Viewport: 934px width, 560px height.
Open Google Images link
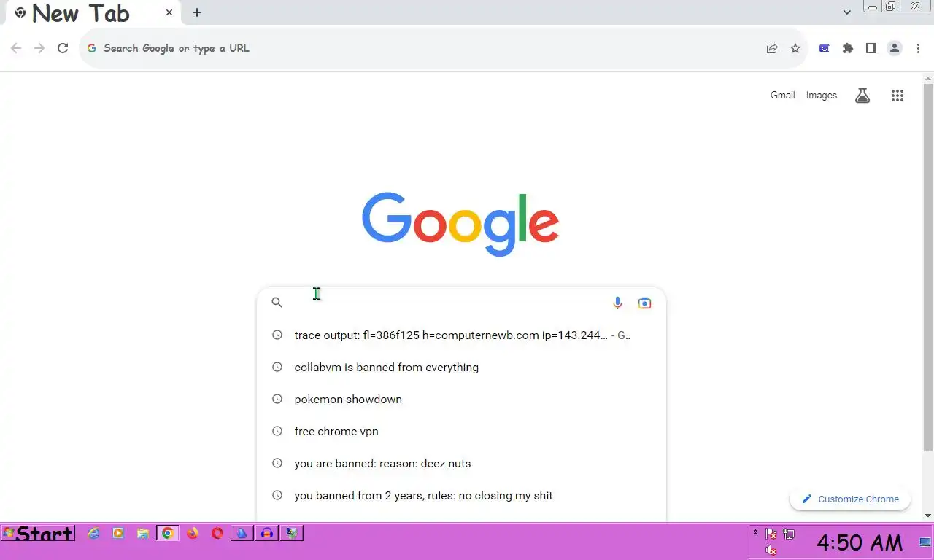pos(822,96)
